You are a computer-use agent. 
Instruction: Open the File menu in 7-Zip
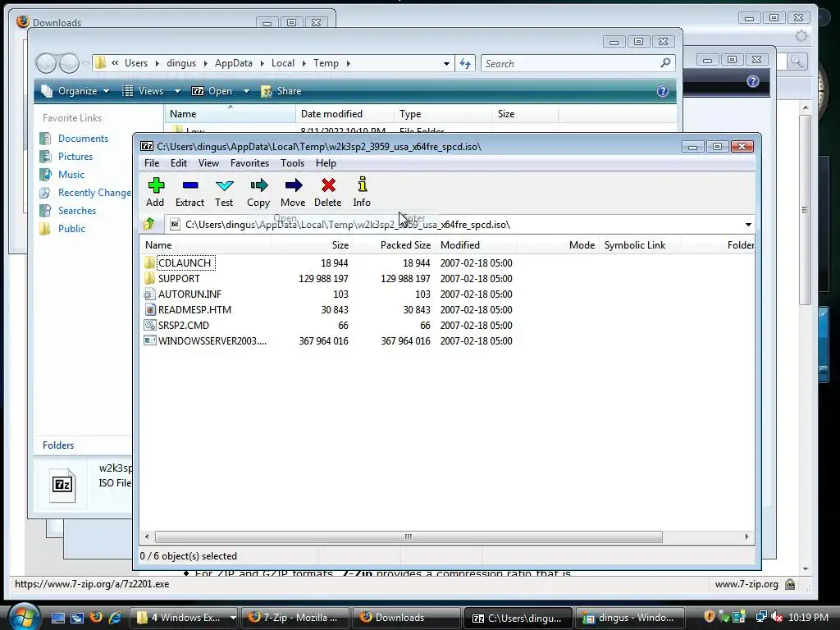(x=152, y=163)
